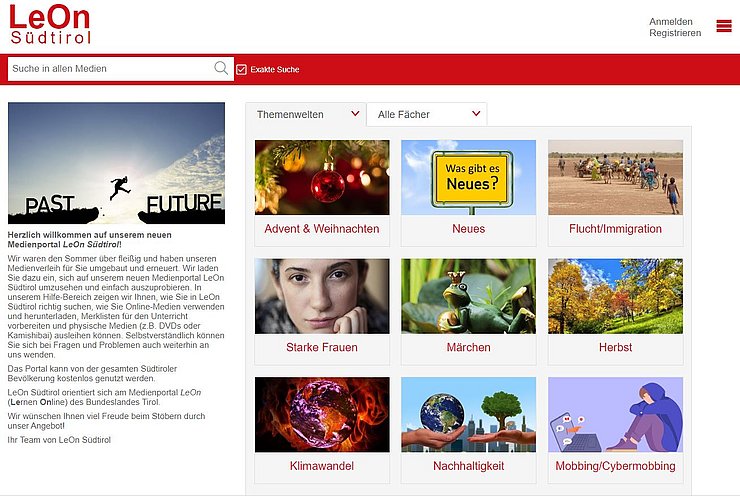Viewport: 740px width, 497px height.
Task: Click the Registrieren link
Action: point(675,33)
